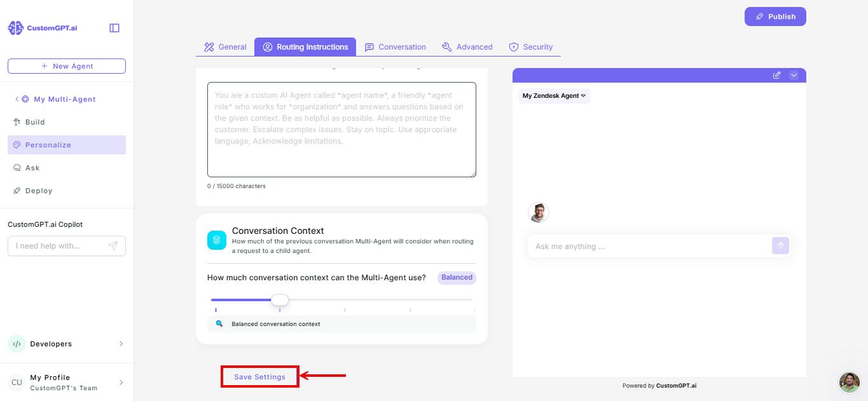The height and width of the screenshot is (401, 868).
Task: Switch to the Conversation tab
Action: (395, 47)
